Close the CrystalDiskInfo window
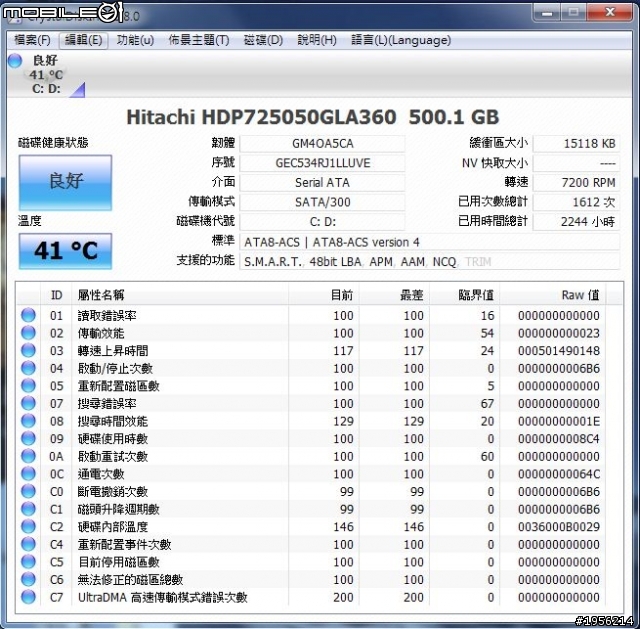Viewport: 640px width, 629px height. tap(610, 12)
